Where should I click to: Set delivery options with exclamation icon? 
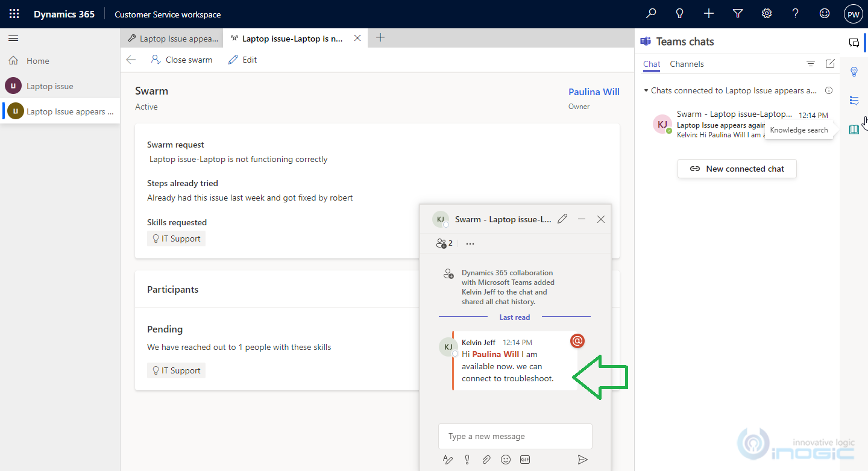(x=467, y=460)
